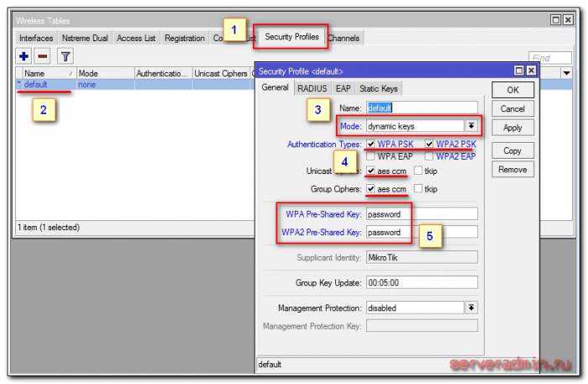The width and height of the screenshot is (588, 384).
Task: Enable tkip under Unicast Ciphers
Action: pyautogui.click(x=417, y=171)
